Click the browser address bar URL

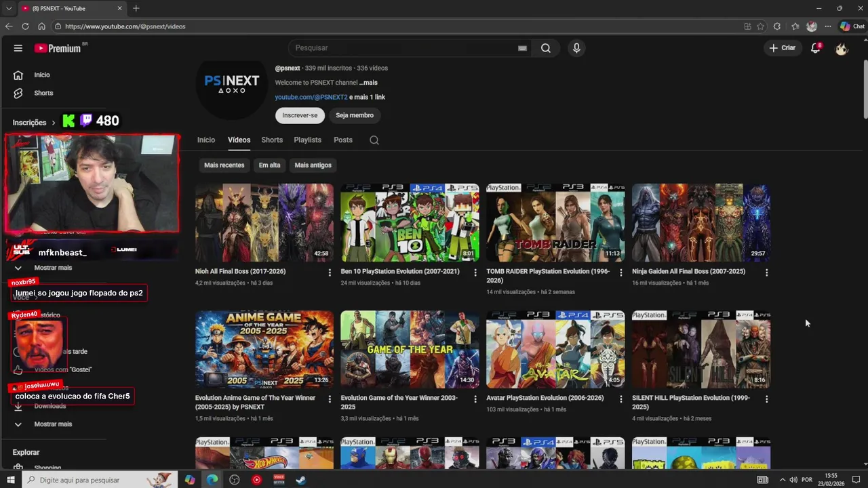click(125, 26)
